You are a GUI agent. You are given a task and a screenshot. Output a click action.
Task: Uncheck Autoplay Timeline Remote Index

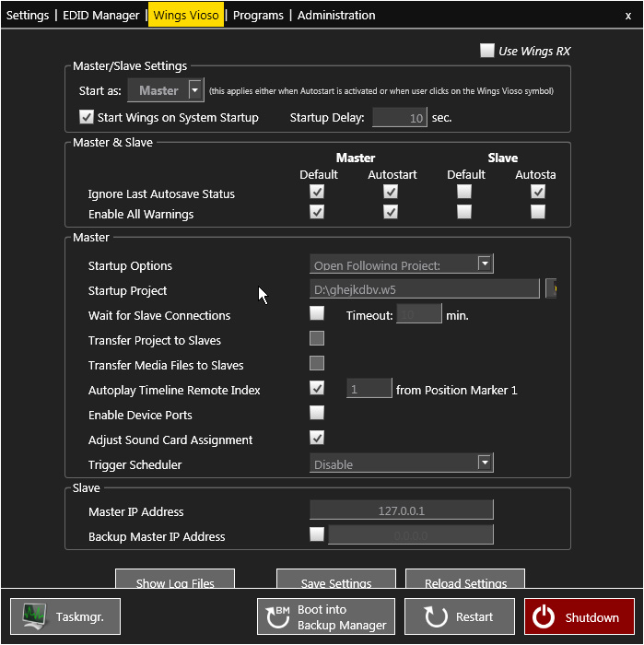pos(317,388)
